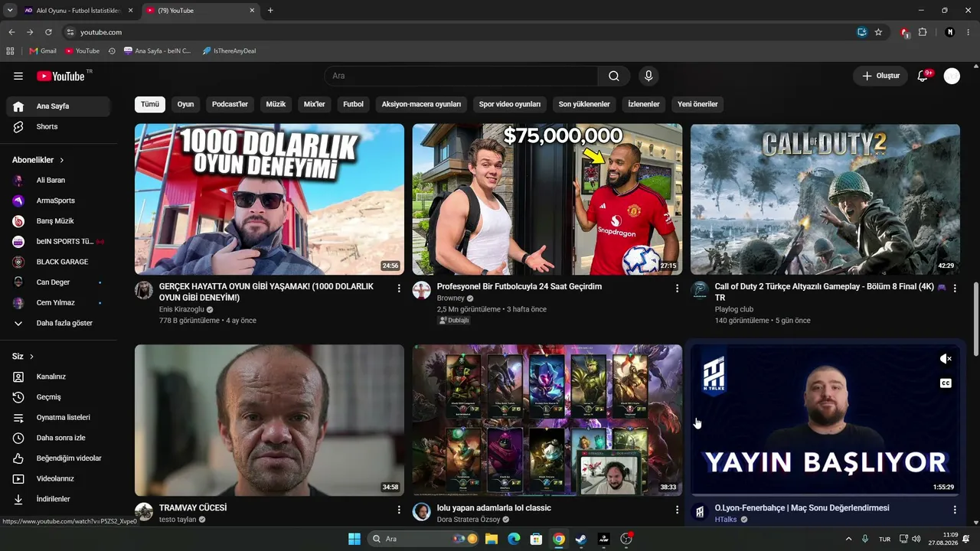Open more options for Profesyonel Bir Futbolcuyla video

click(677, 289)
